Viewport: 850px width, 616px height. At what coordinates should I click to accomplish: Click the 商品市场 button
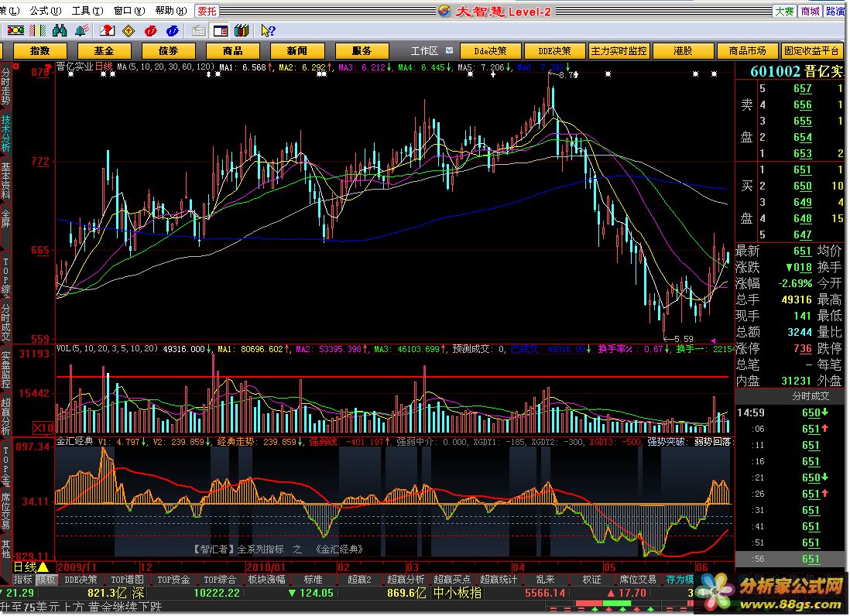(x=747, y=51)
